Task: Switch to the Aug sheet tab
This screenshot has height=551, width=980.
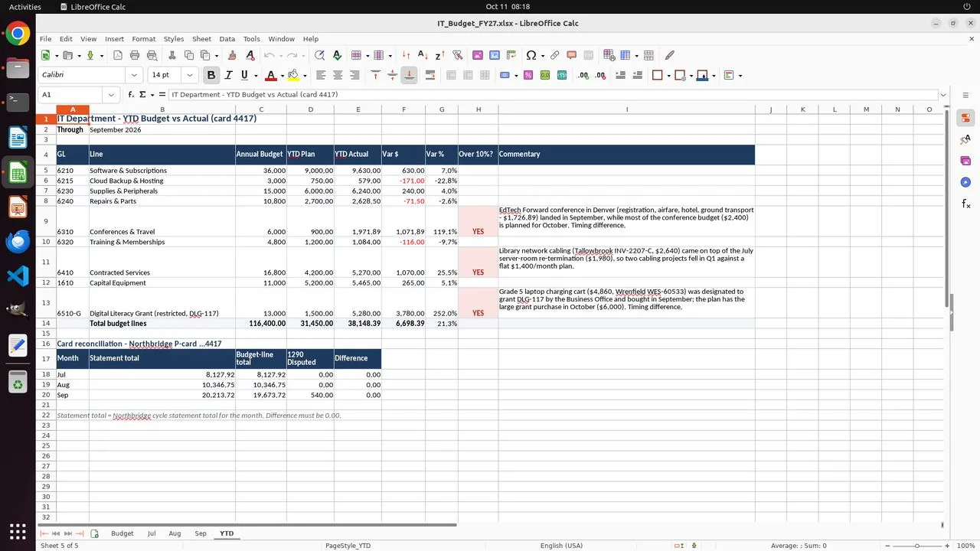Action: click(175, 533)
